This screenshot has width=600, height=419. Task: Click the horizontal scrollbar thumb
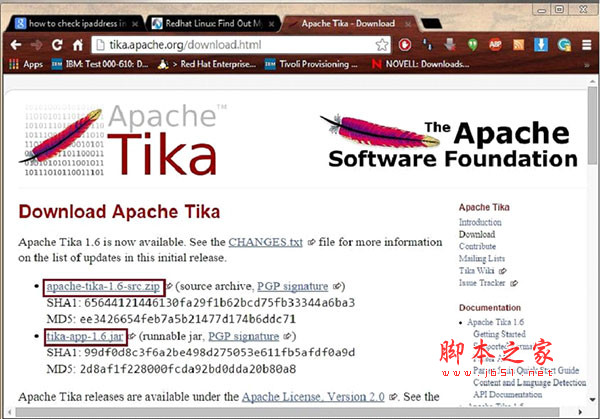[287, 412]
